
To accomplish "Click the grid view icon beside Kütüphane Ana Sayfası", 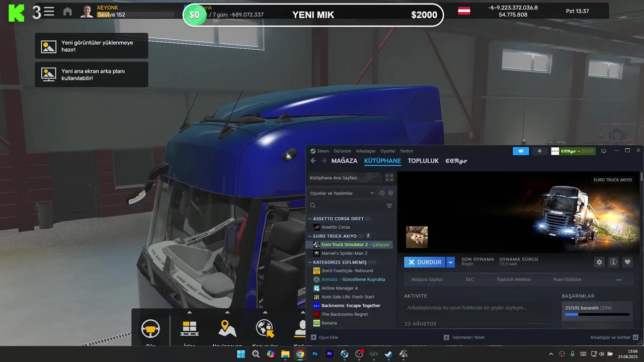I will pyautogui.click(x=389, y=177).
